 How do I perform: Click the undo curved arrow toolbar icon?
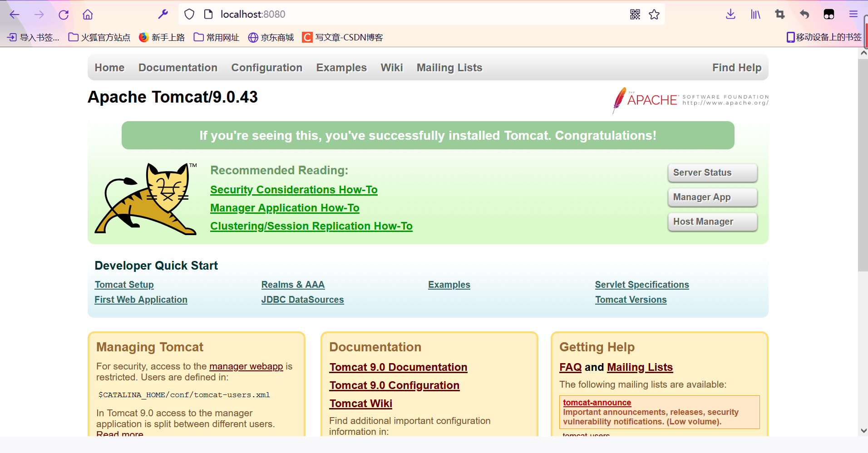(x=804, y=15)
